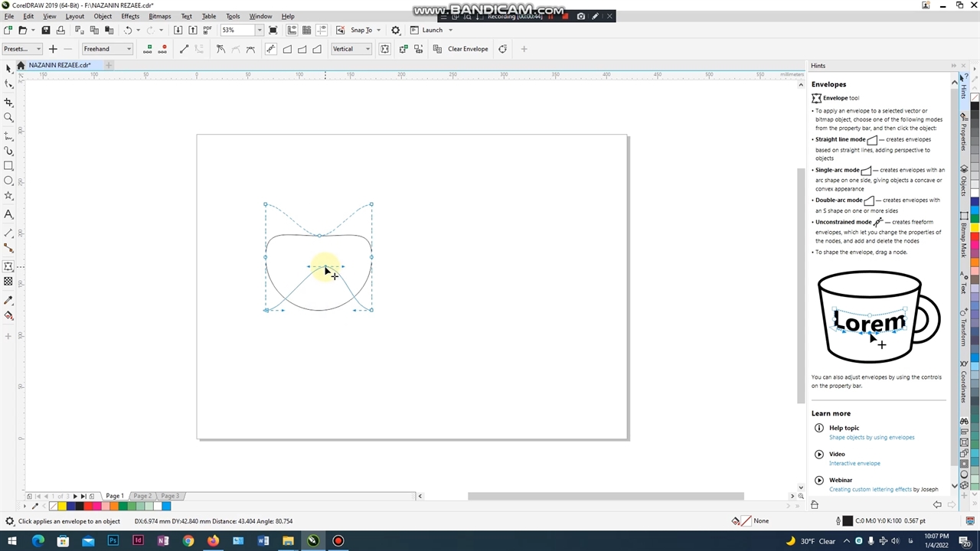Open the Effects menu
Image resolution: width=980 pixels, height=551 pixels.
coord(130,16)
